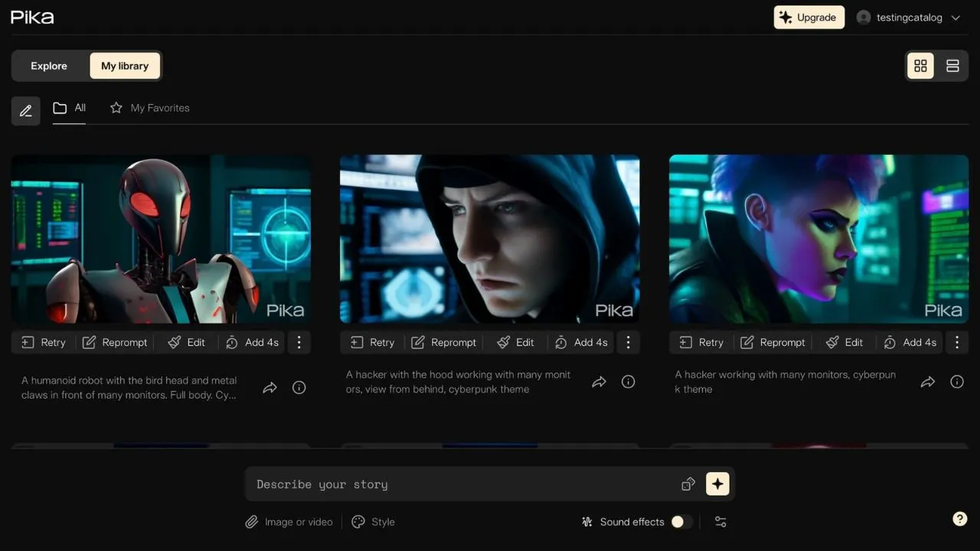
Task: Switch to the list view layout icon
Action: click(x=952, y=66)
